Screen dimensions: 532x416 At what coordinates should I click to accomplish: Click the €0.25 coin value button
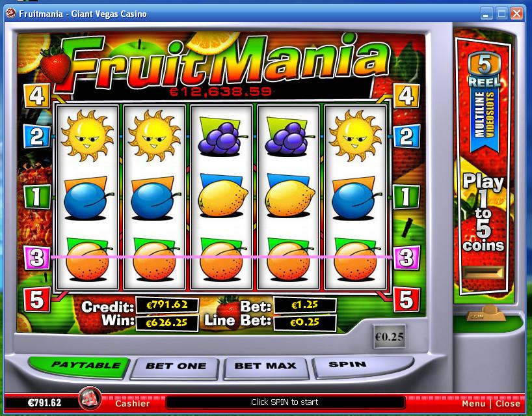click(x=390, y=337)
